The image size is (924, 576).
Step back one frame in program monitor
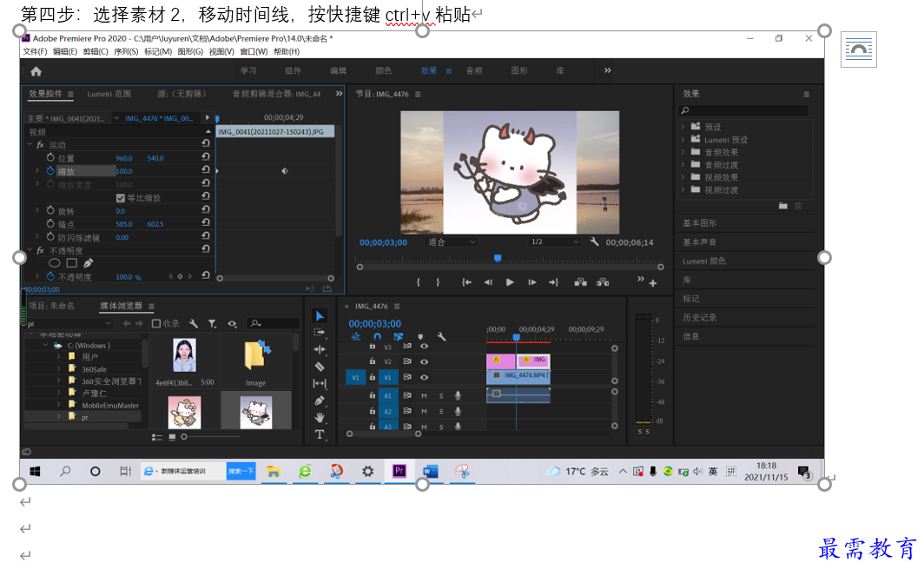[488, 282]
